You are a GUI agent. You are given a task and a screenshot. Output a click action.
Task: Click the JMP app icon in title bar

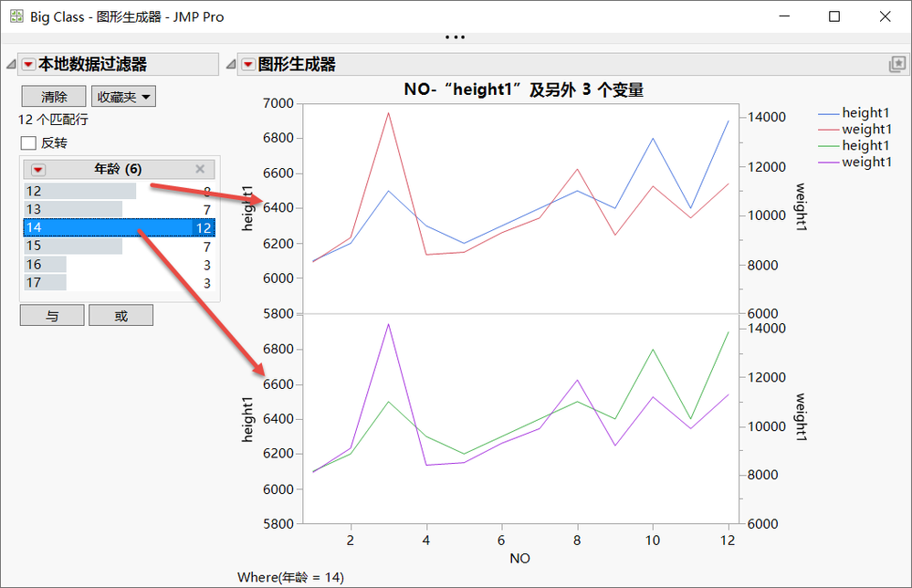[16, 16]
